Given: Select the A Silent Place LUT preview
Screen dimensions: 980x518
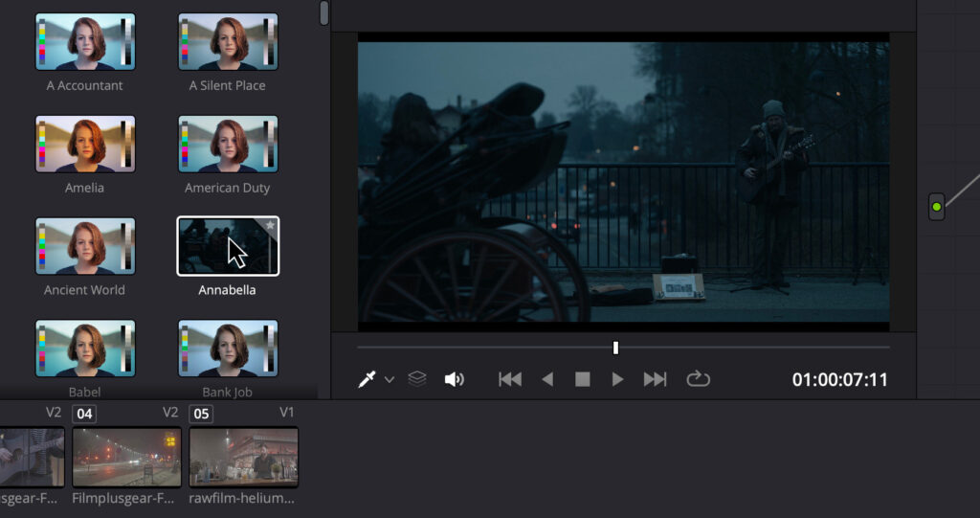Looking at the screenshot, I should (228, 41).
